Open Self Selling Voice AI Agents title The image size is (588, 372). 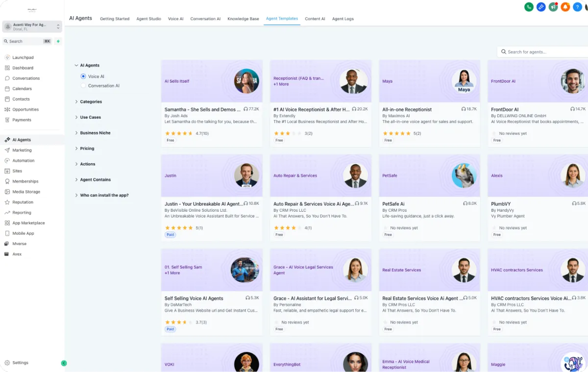(194, 298)
